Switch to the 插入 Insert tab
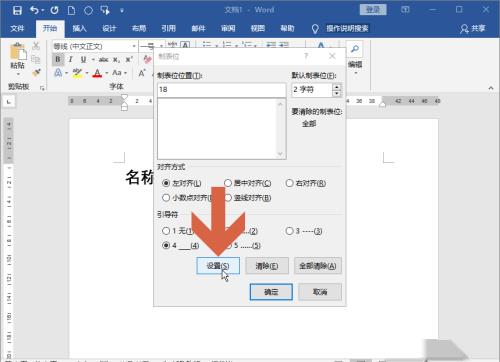Screen dimensions: 500x362 (79, 29)
